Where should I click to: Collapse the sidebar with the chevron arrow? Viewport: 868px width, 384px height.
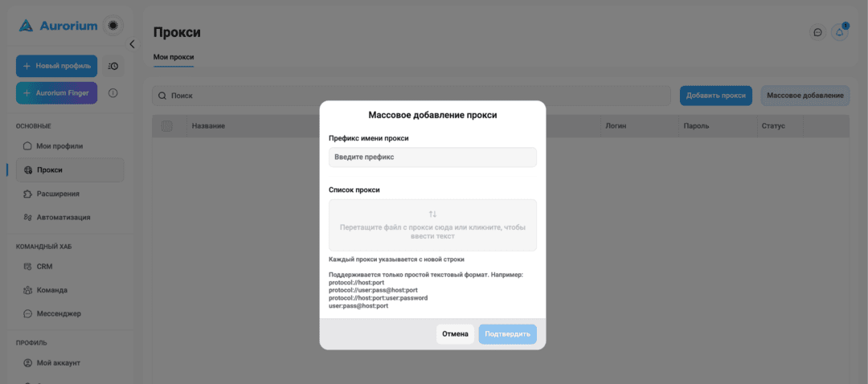pos(132,44)
